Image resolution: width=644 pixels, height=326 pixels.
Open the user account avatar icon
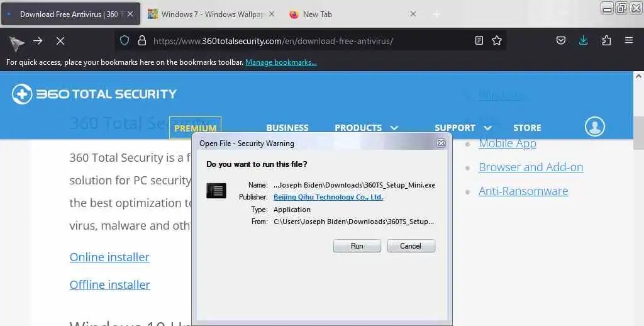[x=595, y=126]
